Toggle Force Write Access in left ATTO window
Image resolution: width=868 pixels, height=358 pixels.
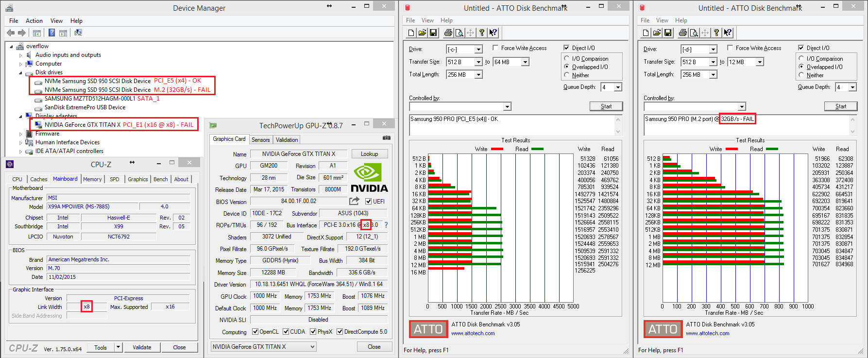(495, 48)
